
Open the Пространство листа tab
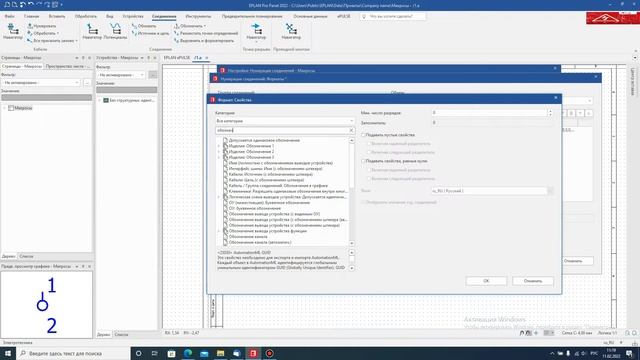coord(68,66)
